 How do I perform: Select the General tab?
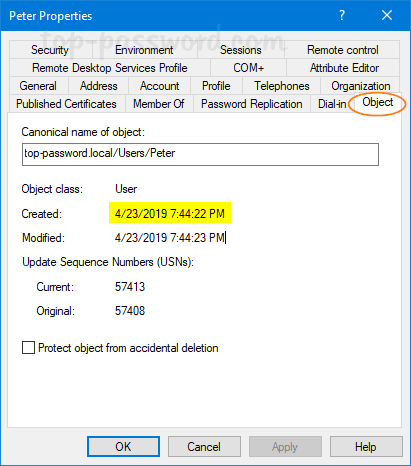[x=38, y=86]
